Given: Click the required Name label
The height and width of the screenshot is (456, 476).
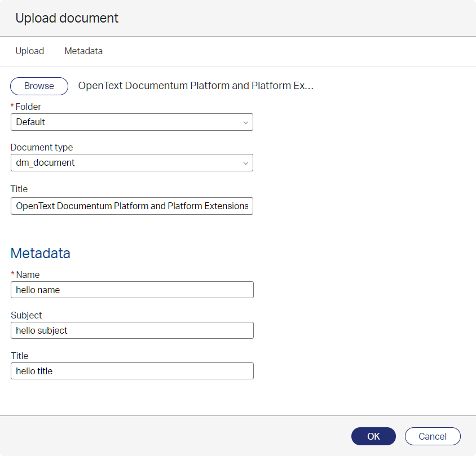Looking at the screenshot, I should click(x=28, y=275).
